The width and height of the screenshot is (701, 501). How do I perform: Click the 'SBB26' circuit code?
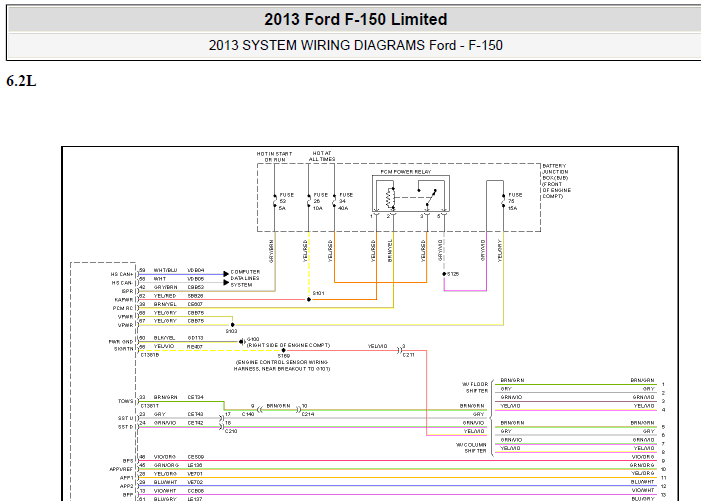195,296
